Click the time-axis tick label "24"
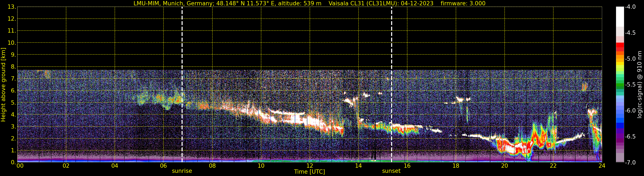Viewport: 644px width, 176px height. click(x=602, y=166)
